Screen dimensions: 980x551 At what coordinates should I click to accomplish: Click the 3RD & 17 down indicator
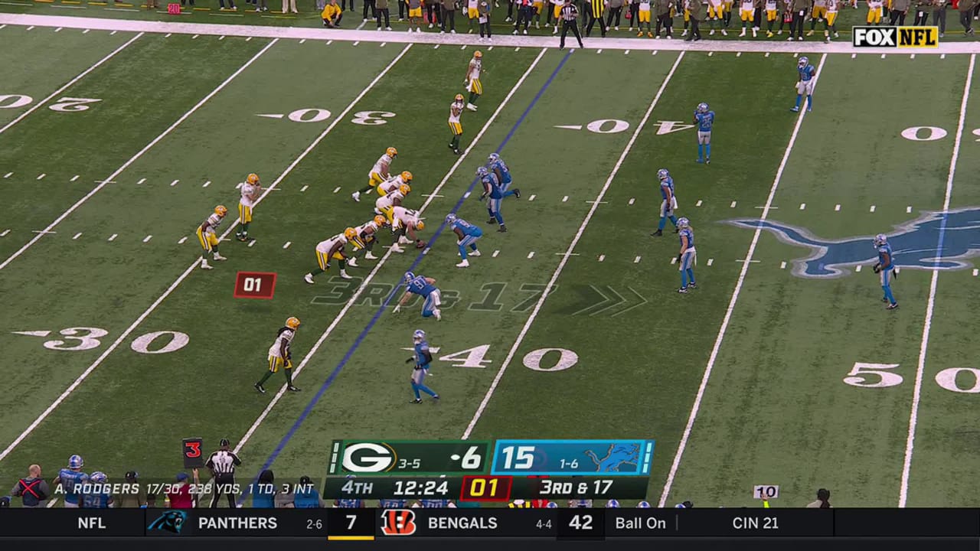coord(576,488)
